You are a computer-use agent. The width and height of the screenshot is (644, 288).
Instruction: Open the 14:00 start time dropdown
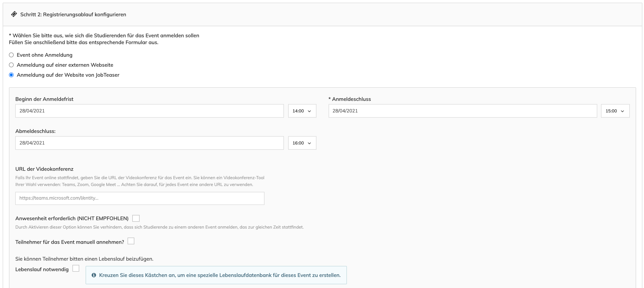(x=302, y=111)
